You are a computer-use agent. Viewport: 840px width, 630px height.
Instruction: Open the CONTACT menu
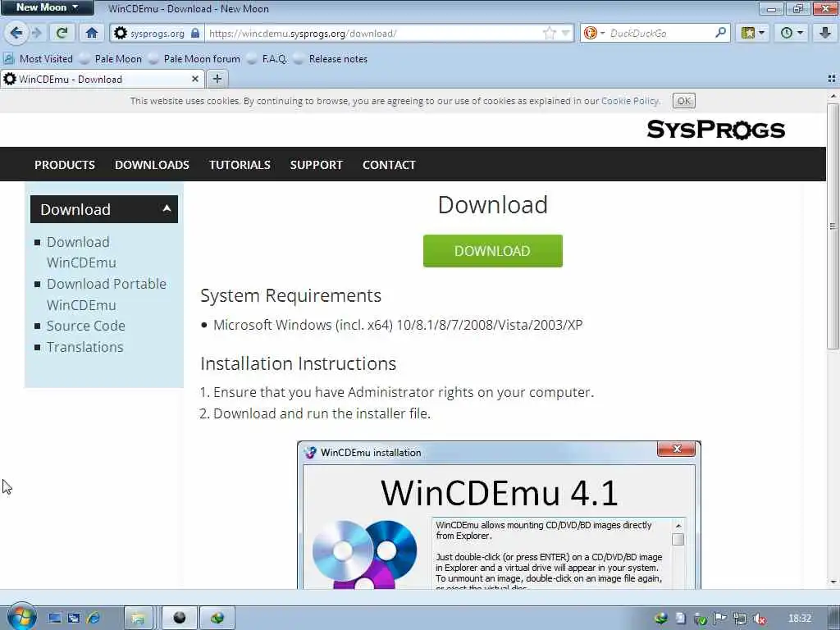coord(389,165)
